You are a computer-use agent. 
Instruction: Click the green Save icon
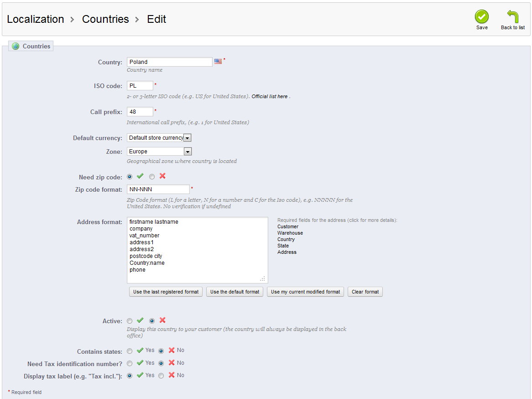click(x=481, y=17)
